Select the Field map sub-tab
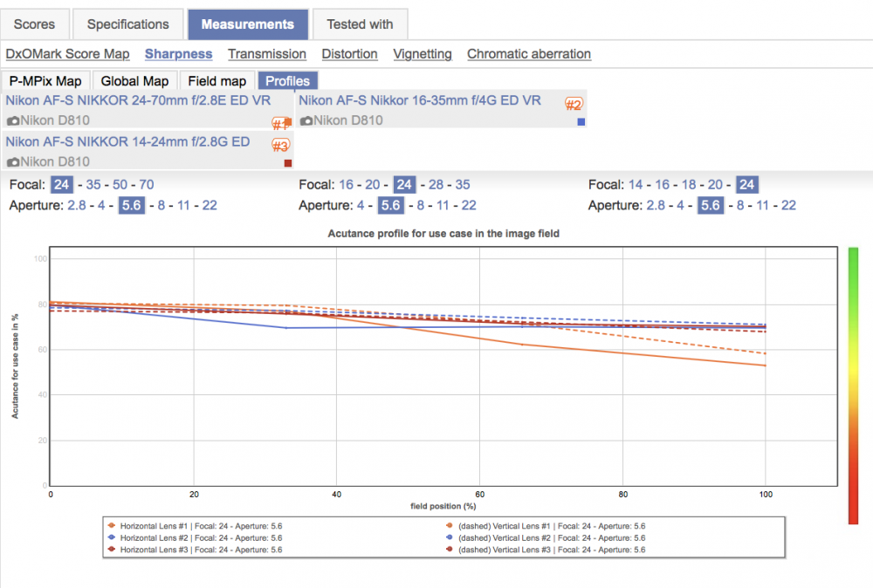Viewport: 873px width, 588px height. point(217,81)
